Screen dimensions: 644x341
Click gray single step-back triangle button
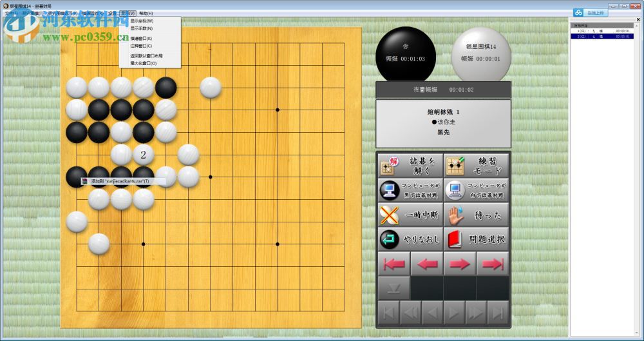click(432, 313)
